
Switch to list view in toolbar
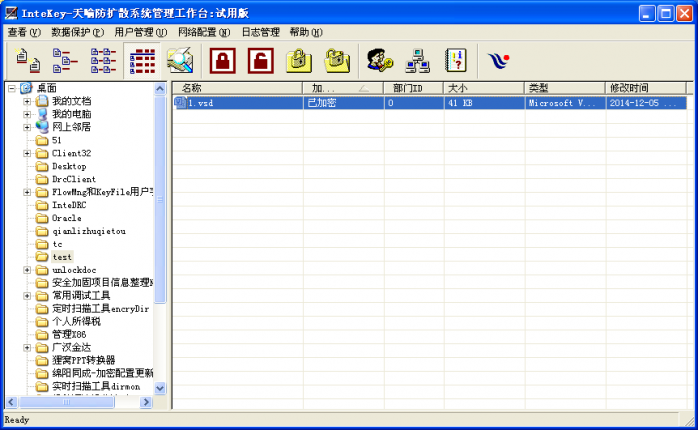point(103,61)
